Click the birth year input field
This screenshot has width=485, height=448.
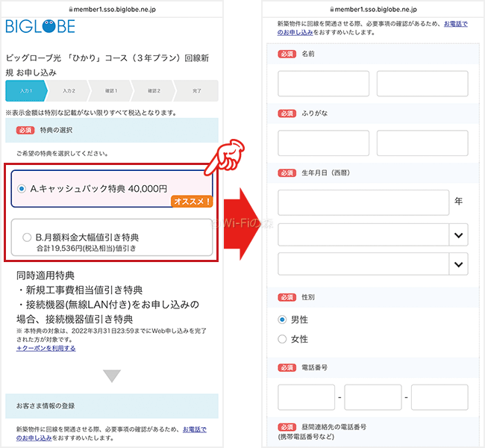[x=363, y=202]
